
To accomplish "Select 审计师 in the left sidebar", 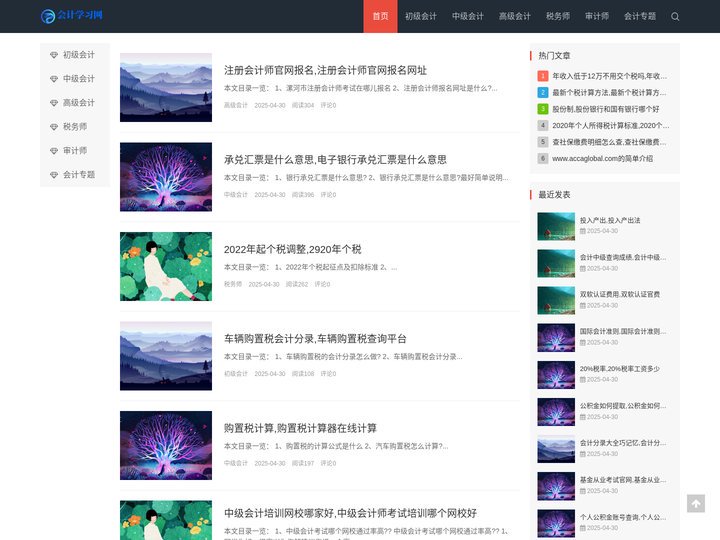I will point(75,151).
